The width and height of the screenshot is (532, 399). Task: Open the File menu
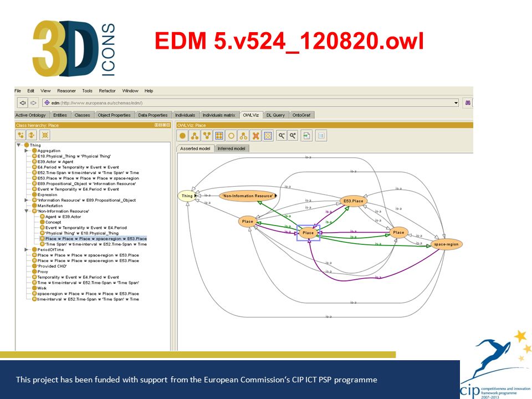[x=18, y=91]
